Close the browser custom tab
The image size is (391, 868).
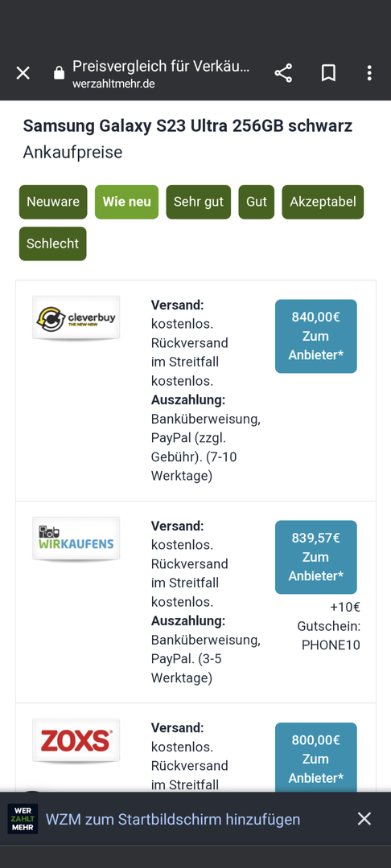pos(23,72)
